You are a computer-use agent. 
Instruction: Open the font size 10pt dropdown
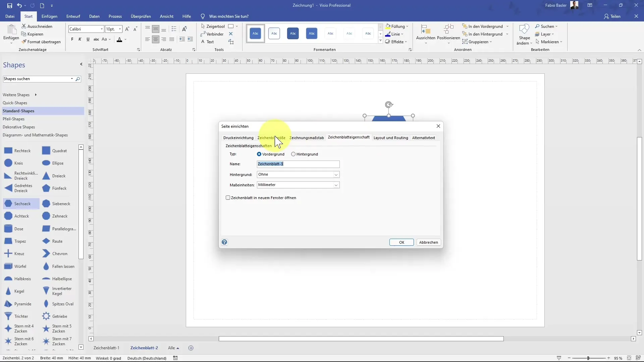click(120, 29)
